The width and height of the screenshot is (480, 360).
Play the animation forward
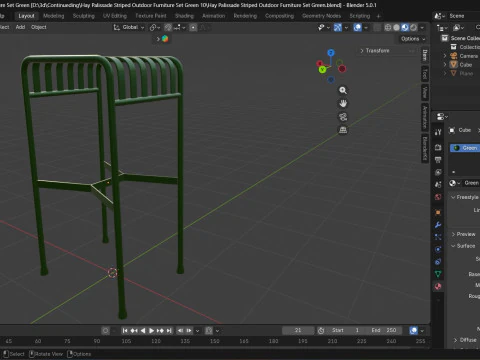coord(151,331)
